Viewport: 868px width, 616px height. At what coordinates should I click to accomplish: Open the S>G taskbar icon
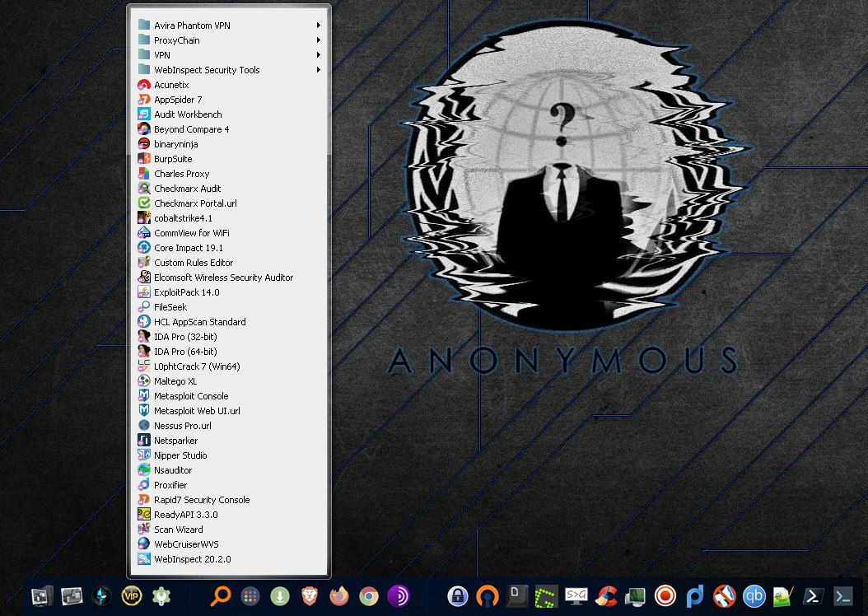pos(576,595)
